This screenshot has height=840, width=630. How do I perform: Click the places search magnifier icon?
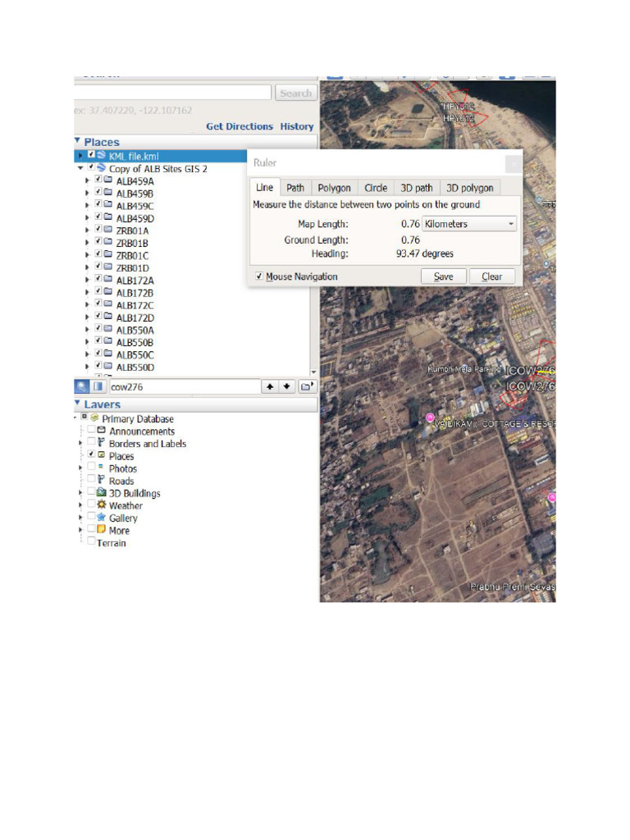(83, 386)
